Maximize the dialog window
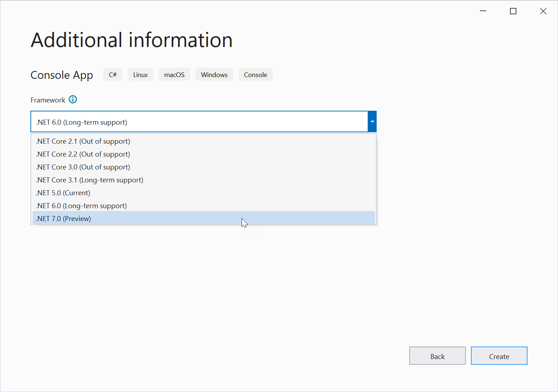 click(513, 11)
